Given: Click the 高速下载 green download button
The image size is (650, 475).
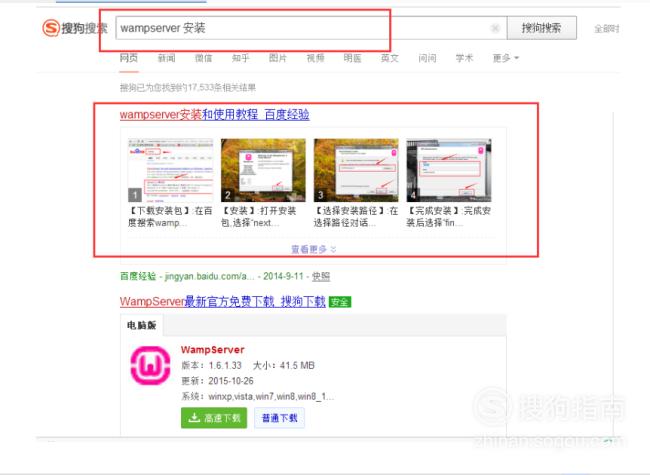Looking at the screenshot, I should 214,418.
